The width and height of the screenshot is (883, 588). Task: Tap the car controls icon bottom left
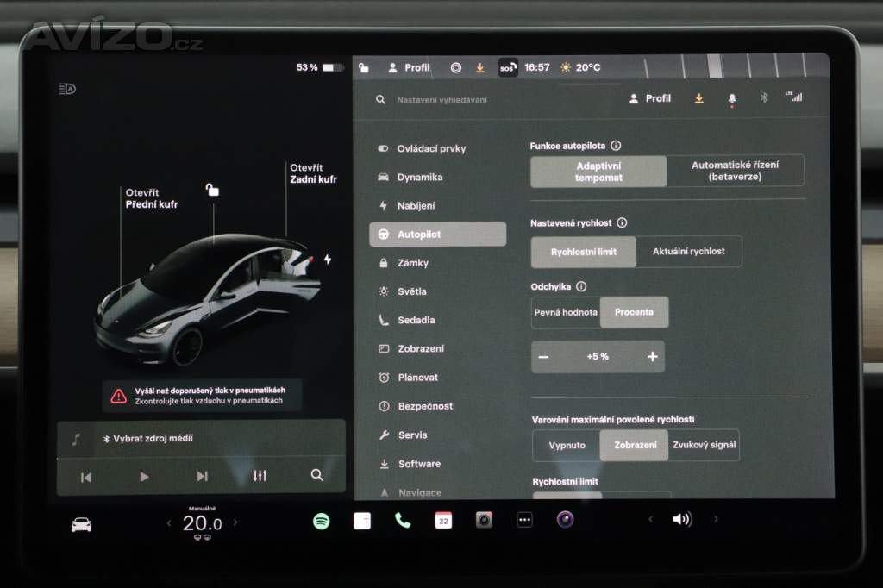click(x=81, y=524)
